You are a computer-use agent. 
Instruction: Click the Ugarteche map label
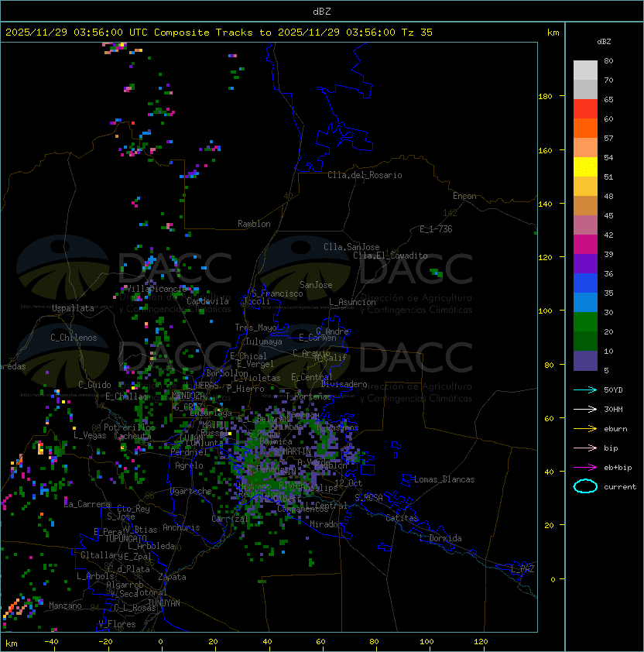click(x=191, y=491)
